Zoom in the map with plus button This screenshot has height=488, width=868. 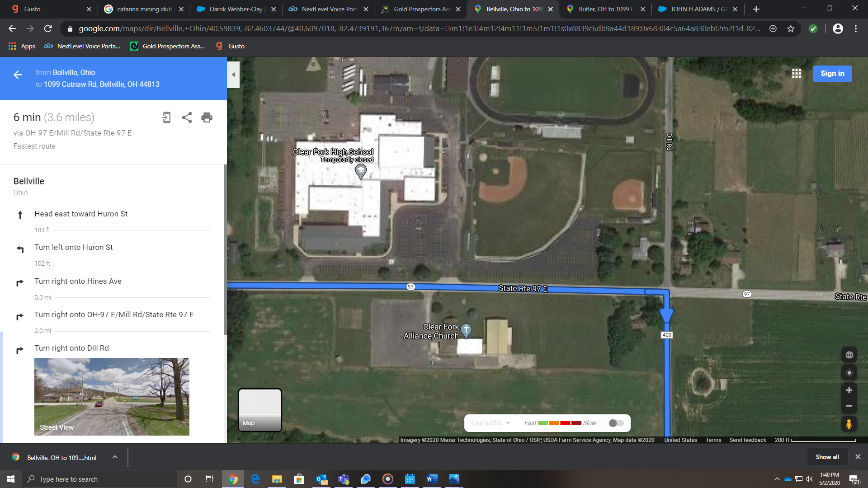[849, 390]
